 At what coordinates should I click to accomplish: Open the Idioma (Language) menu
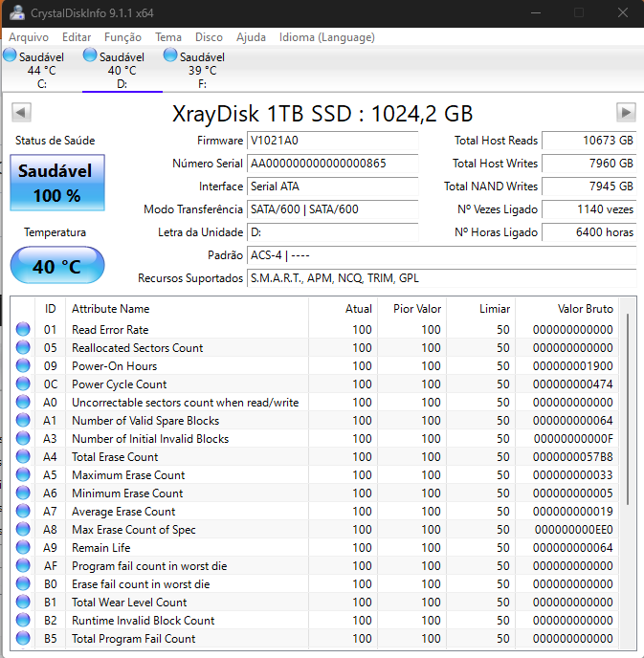[x=326, y=37]
